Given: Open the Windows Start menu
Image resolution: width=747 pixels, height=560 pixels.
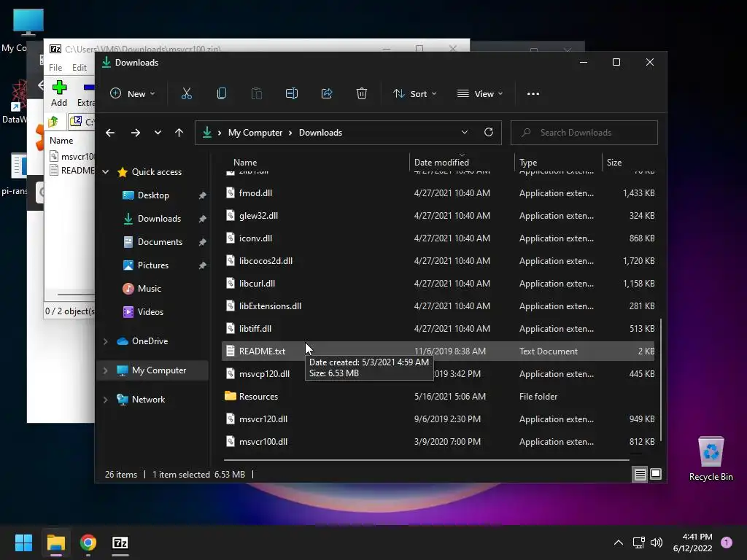Looking at the screenshot, I should [x=23, y=542].
